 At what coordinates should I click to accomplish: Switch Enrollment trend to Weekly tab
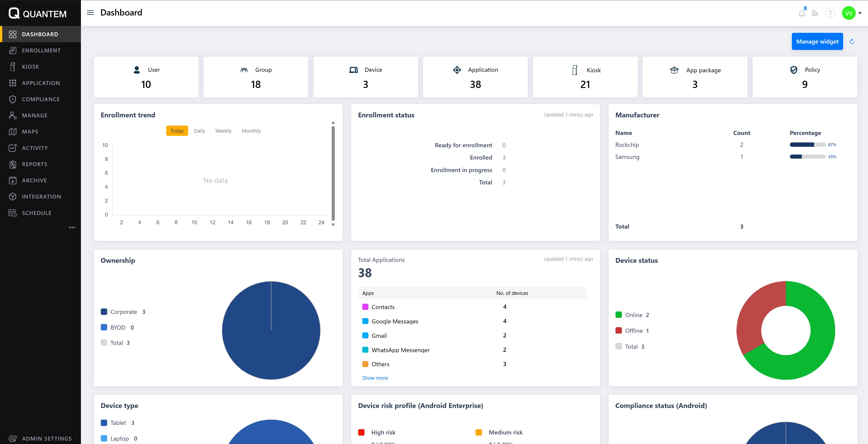click(x=223, y=131)
